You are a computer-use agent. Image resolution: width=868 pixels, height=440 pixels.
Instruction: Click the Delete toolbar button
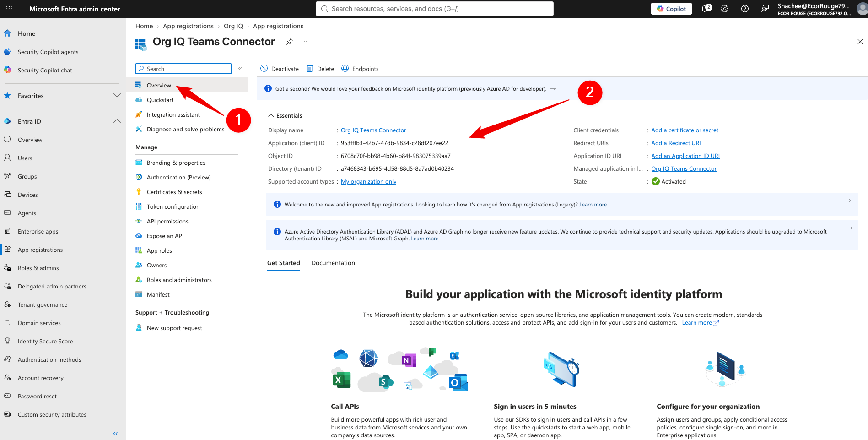point(320,69)
